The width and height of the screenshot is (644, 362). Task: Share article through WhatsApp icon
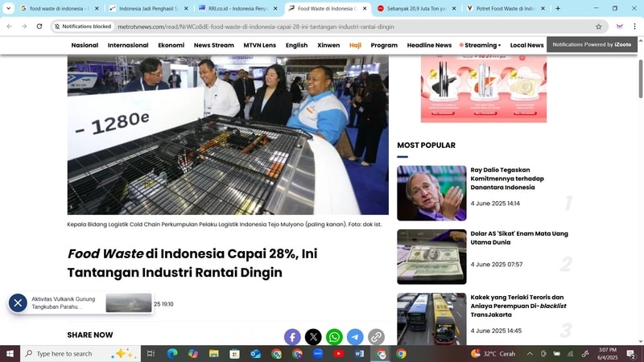click(334, 337)
